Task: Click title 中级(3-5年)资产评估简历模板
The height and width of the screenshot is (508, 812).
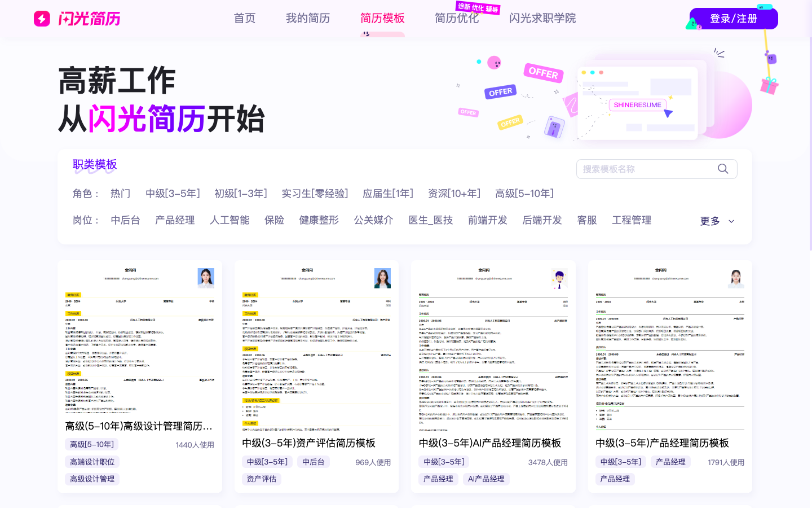Action: click(309, 443)
